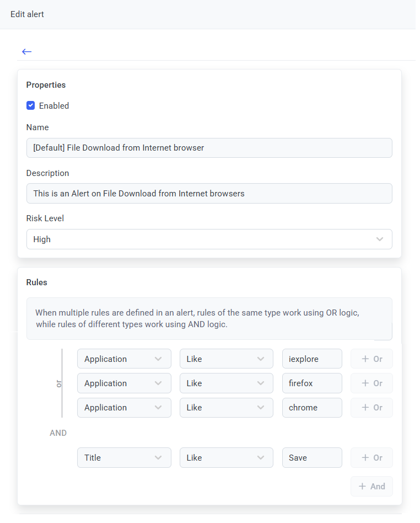Click the And button to add rule
This screenshot has width=420, height=523.
pos(371,487)
